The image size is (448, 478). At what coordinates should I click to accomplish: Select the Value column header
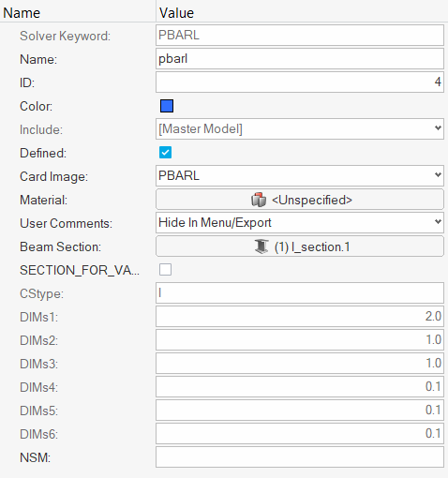[176, 13]
